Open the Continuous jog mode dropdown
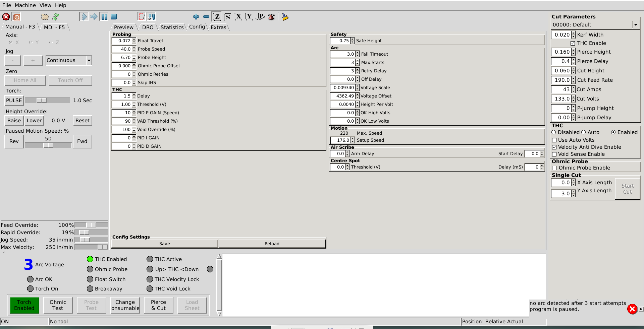644x329 pixels. point(89,60)
